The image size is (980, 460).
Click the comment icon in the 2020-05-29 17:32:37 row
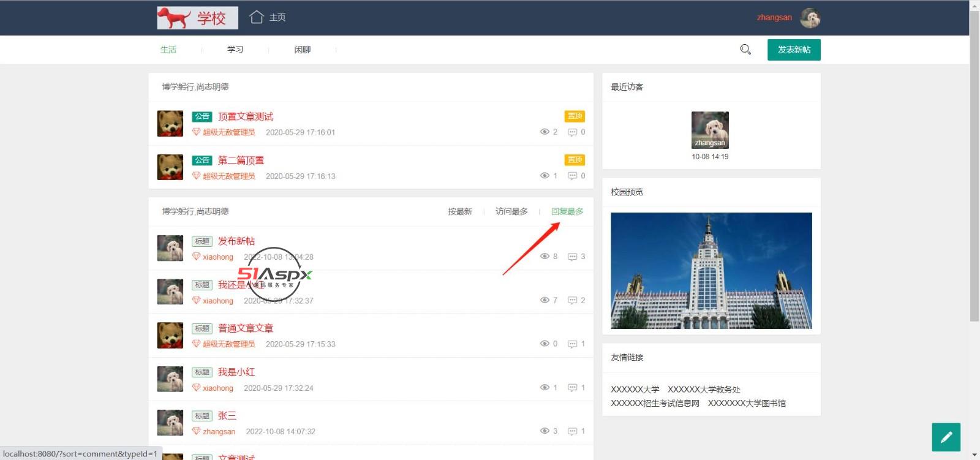[x=572, y=301]
